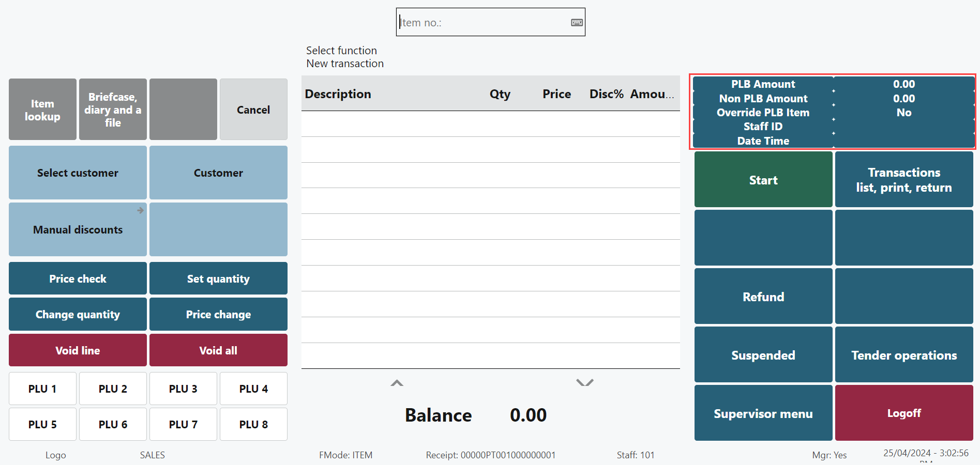The width and height of the screenshot is (980, 465).
Task: Add Briefcase, diary and a file item
Action: click(x=113, y=110)
